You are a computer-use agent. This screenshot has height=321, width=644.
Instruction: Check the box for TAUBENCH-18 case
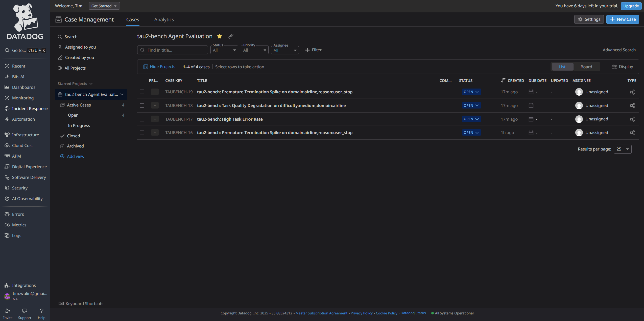[142, 105]
